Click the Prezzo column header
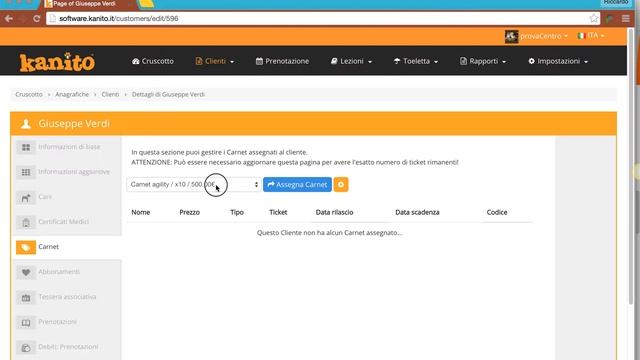The width and height of the screenshot is (640, 360). (x=189, y=212)
